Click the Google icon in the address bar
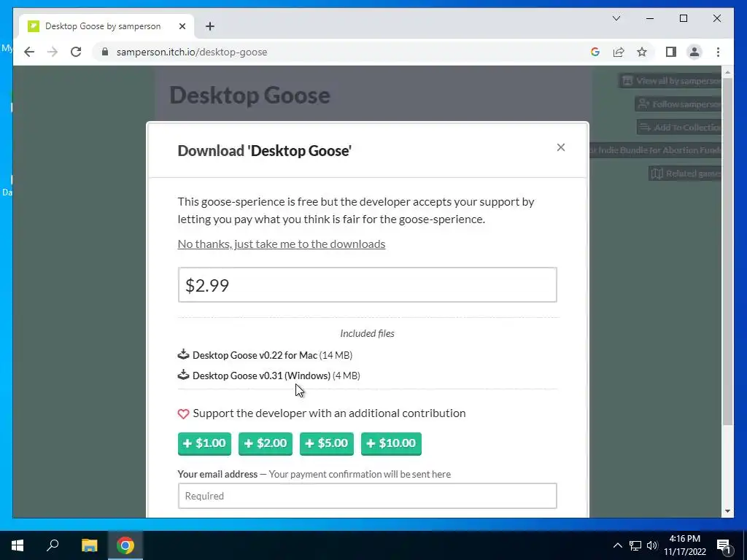This screenshot has width=747, height=560. click(x=595, y=52)
